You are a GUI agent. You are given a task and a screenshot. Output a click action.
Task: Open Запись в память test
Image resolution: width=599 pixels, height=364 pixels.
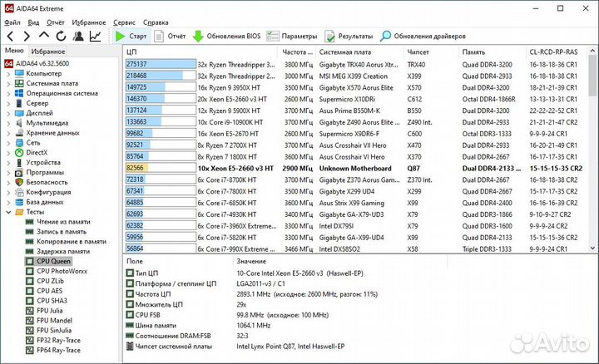(x=56, y=232)
